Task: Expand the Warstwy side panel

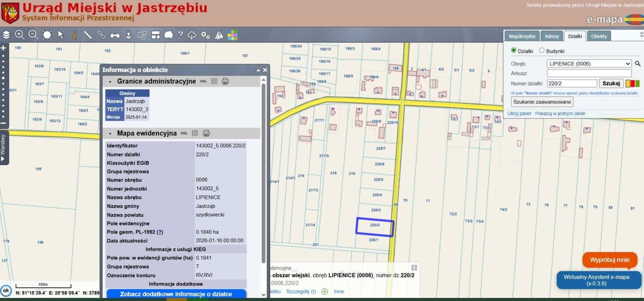Action: [x=4, y=147]
